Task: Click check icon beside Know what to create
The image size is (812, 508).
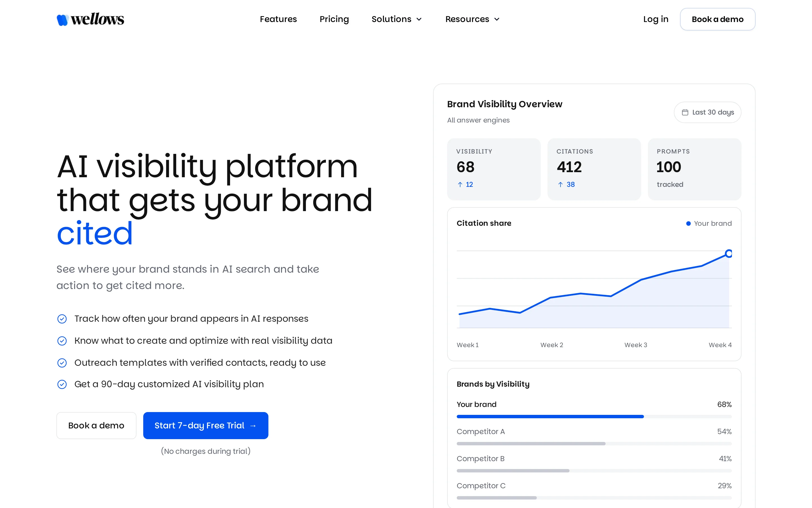Action: coord(62,341)
